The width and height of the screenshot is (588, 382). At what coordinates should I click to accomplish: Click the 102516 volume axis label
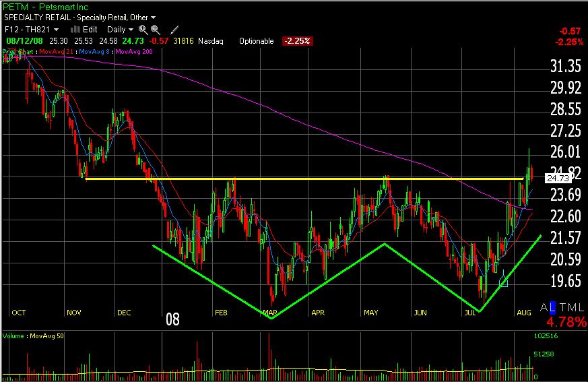546,336
